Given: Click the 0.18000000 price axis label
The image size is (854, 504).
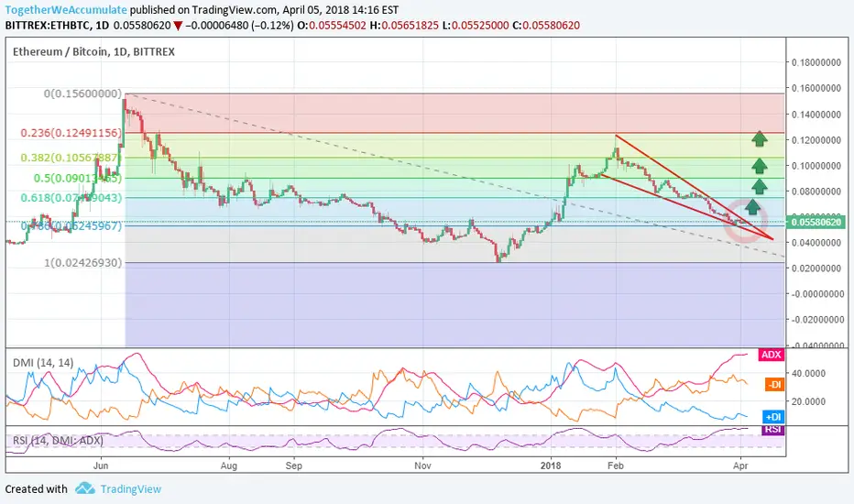Looking at the screenshot, I should click(x=816, y=62).
